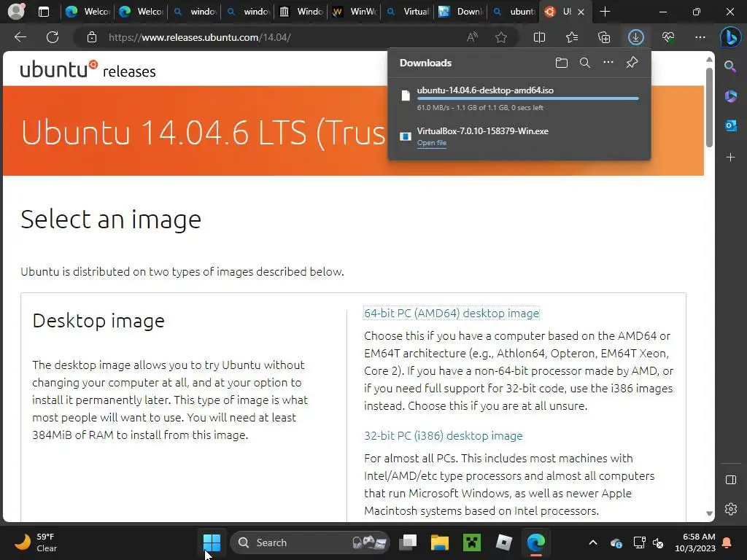Image resolution: width=747 pixels, height=560 pixels.
Task: Close the current Ubuntu tab
Action: [x=581, y=12]
